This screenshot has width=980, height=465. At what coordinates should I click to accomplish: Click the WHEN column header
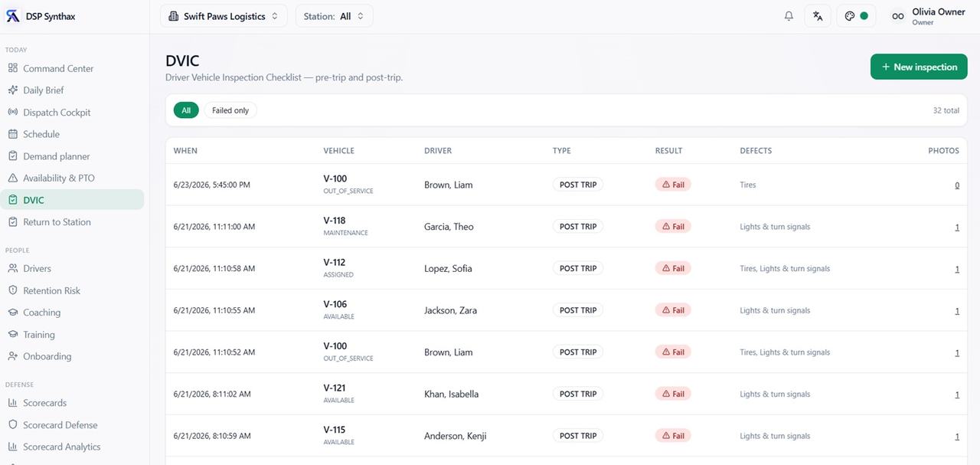click(185, 151)
